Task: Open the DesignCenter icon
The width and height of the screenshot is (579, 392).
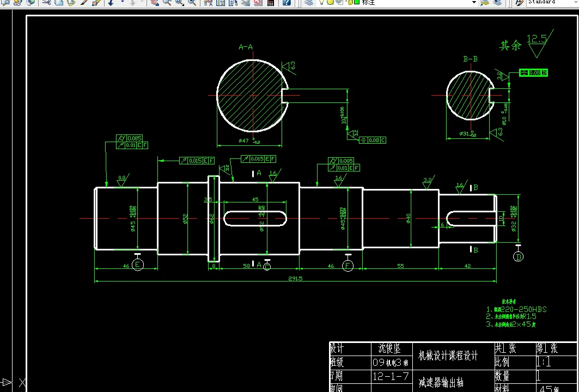Action: pos(221,3)
